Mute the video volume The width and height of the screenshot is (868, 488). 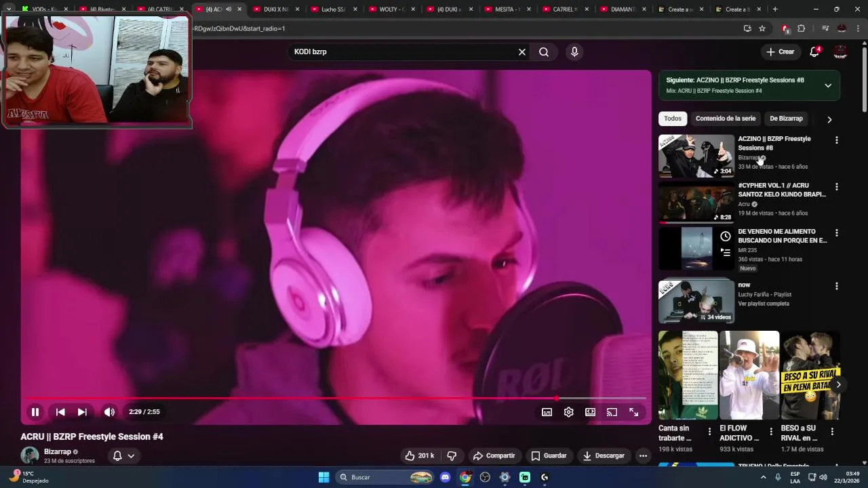(109, 412)
